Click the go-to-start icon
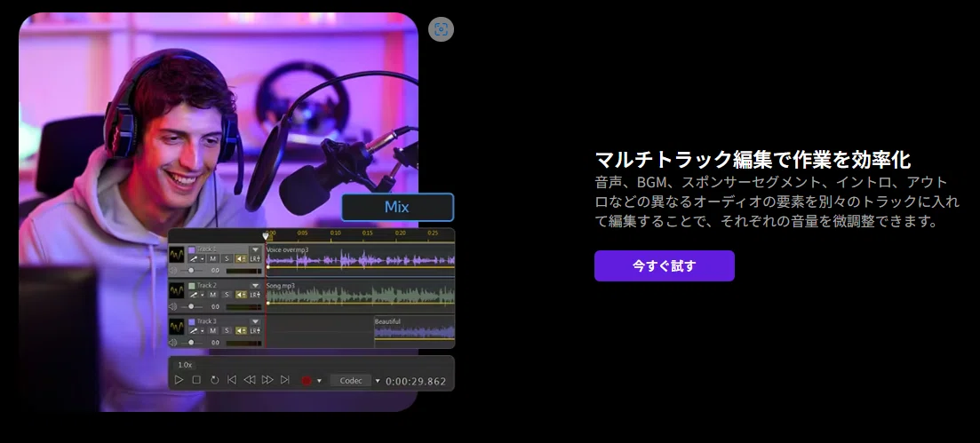980x443 pixels. (x=232, y=380)
